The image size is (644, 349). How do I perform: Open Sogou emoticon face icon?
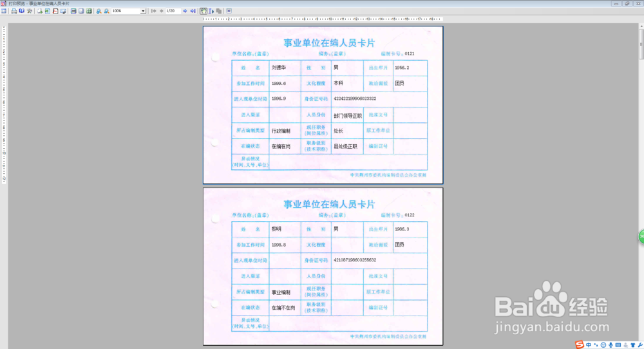[603, 345]
